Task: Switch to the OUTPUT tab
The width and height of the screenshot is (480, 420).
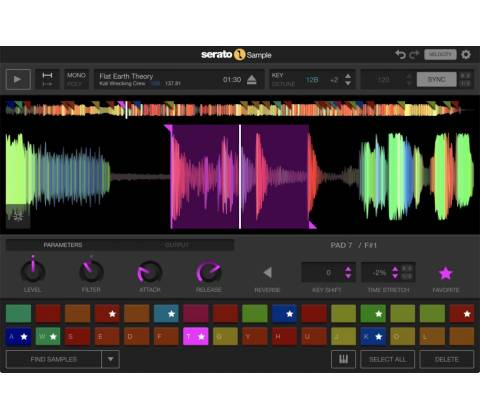Action: point(177,245)
